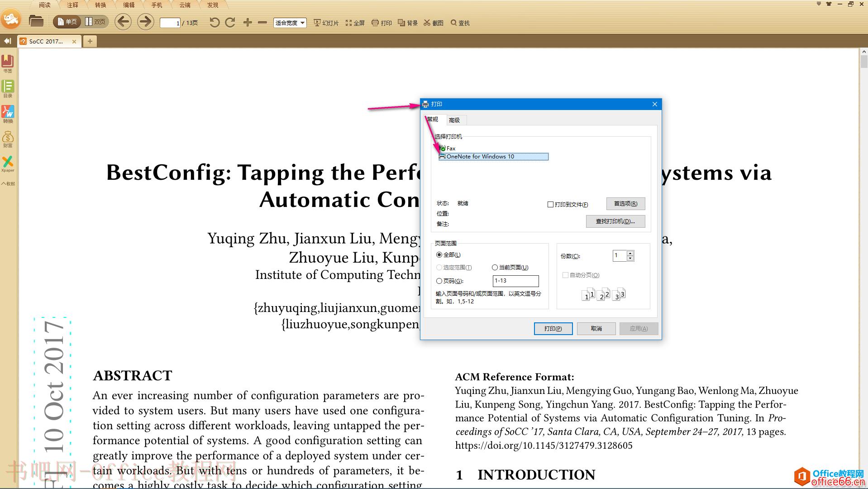Switch to single page view (单页)

point(67,22)
